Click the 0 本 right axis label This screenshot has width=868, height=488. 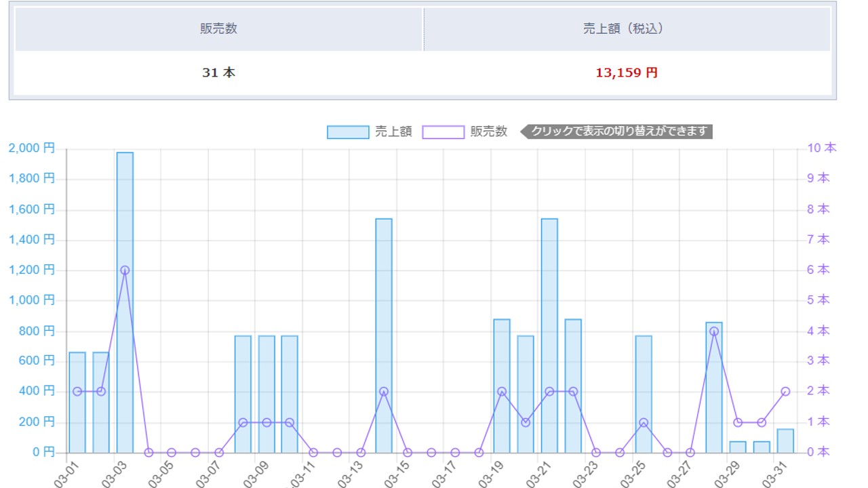[818, 451]
